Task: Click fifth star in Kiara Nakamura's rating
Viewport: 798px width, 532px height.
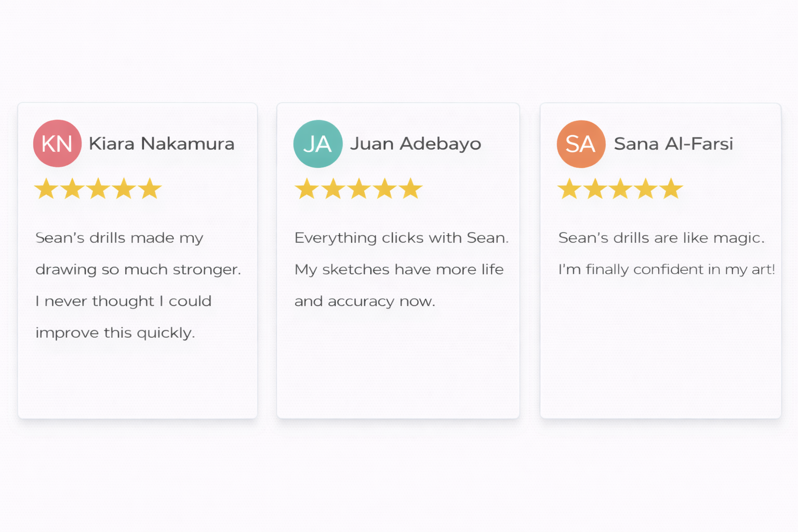Action: [150, 189]
